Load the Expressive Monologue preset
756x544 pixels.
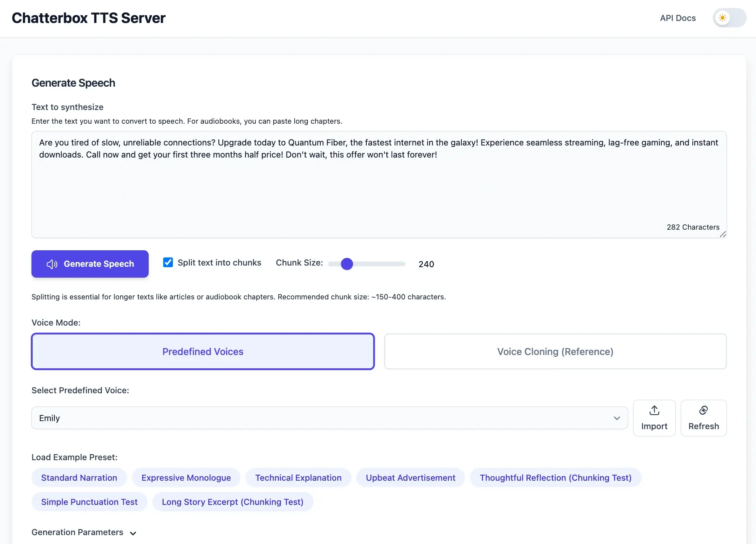coord(186,478)
